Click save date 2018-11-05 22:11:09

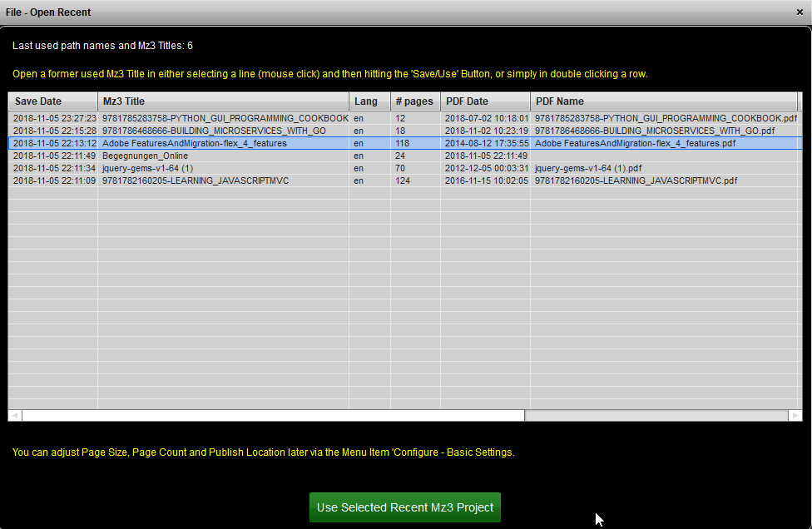54,180
